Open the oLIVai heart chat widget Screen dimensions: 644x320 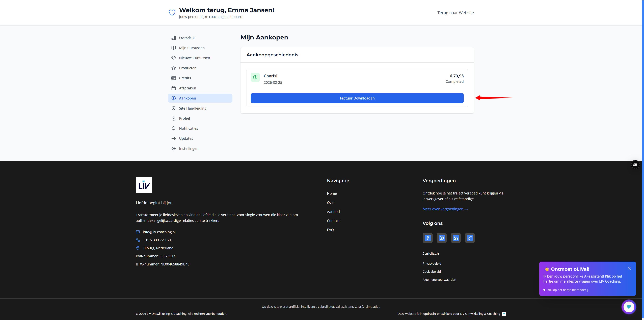point(629,307)
